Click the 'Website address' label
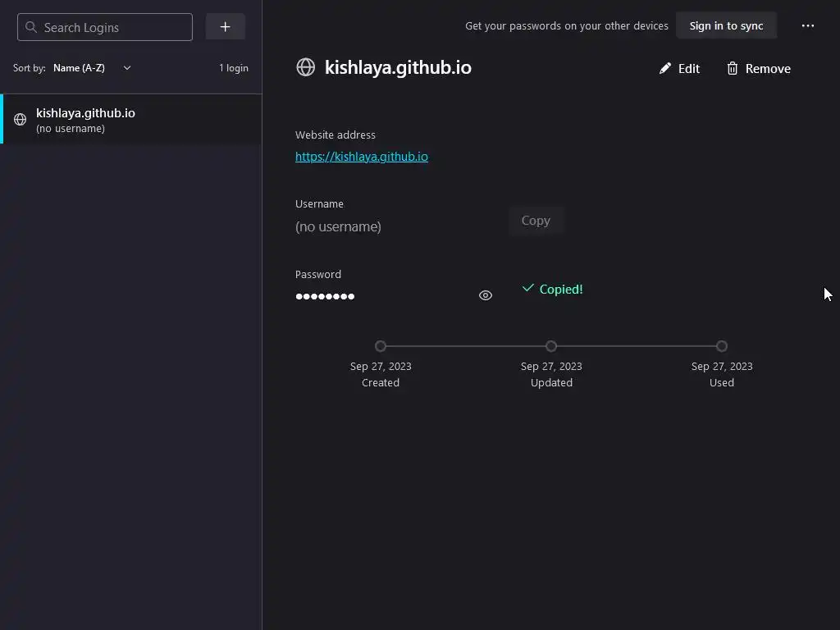This screenshot has height=630, width=840. 336,135
